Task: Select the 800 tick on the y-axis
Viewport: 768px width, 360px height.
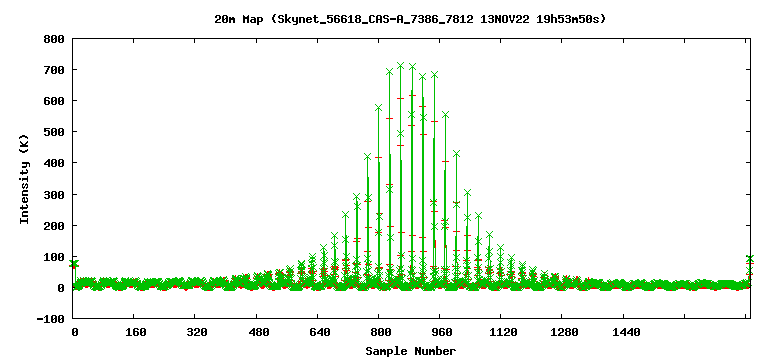Action: [x=57, y=39]
